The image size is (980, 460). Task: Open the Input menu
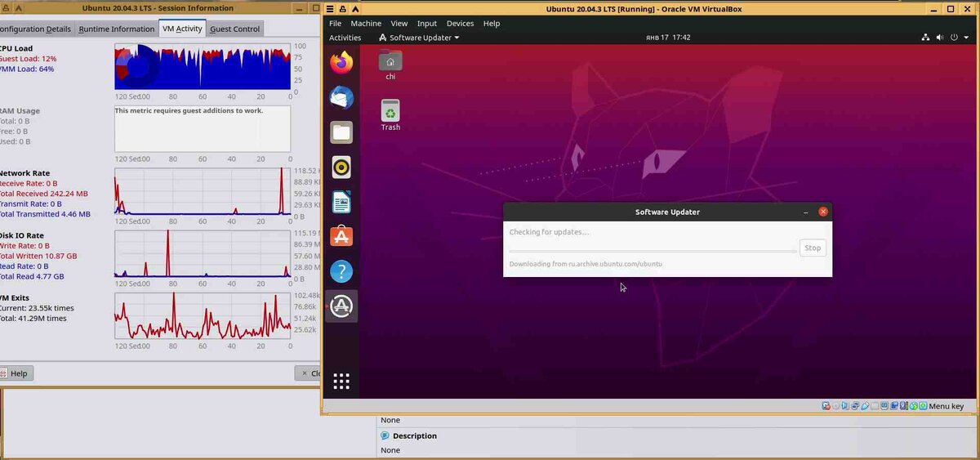(426, 24)
